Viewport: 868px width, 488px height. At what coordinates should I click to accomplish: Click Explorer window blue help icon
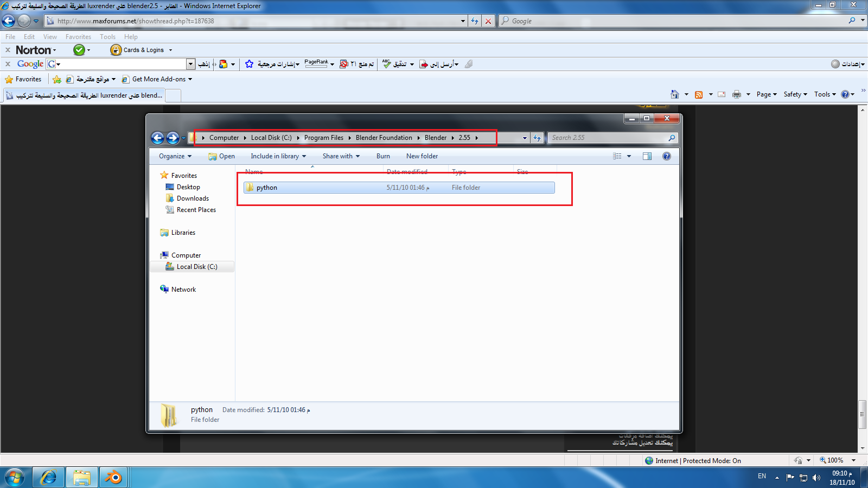[667, 156]
